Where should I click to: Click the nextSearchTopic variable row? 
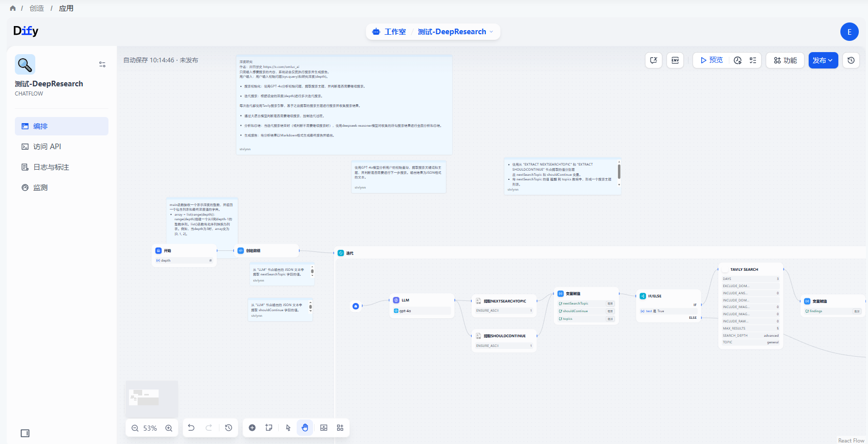[586, 303]
